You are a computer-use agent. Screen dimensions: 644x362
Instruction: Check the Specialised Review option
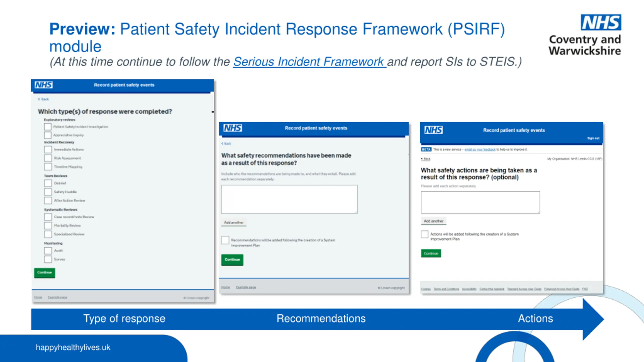coord(48,234)
